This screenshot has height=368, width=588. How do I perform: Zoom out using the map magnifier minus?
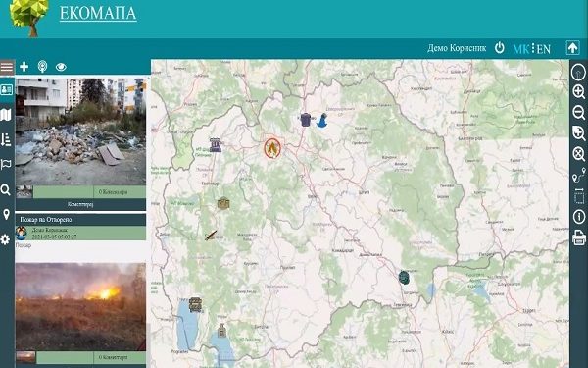[578, 112]
